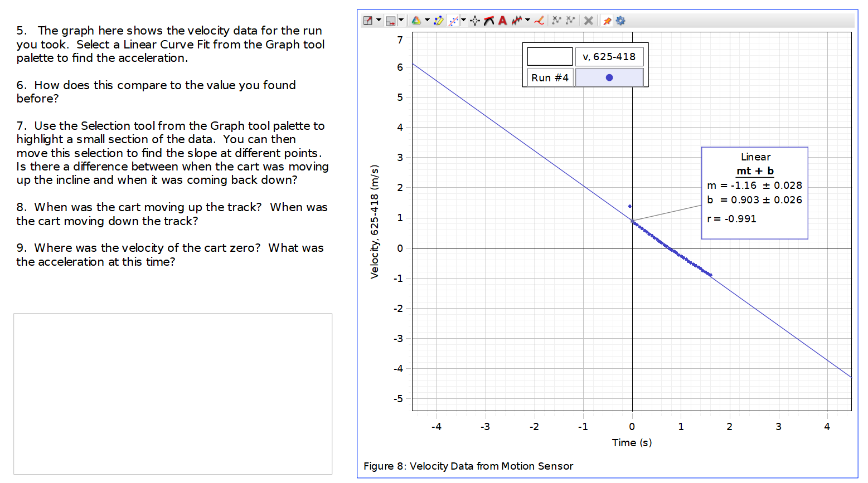This screenshot has height=483, width=868.
Task: Toggle the pin tool on the toolbar
Action: tap(607, 21)
